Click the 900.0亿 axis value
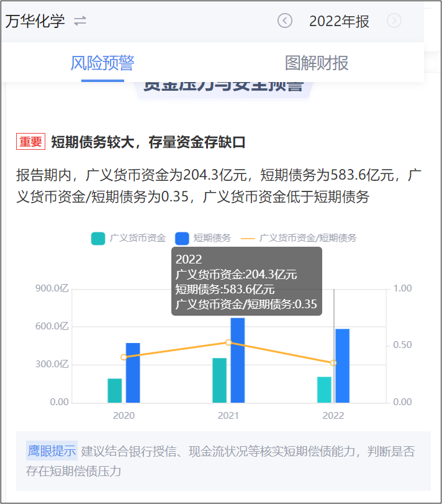This screenshot has width=442, height=504. (52, 288)
